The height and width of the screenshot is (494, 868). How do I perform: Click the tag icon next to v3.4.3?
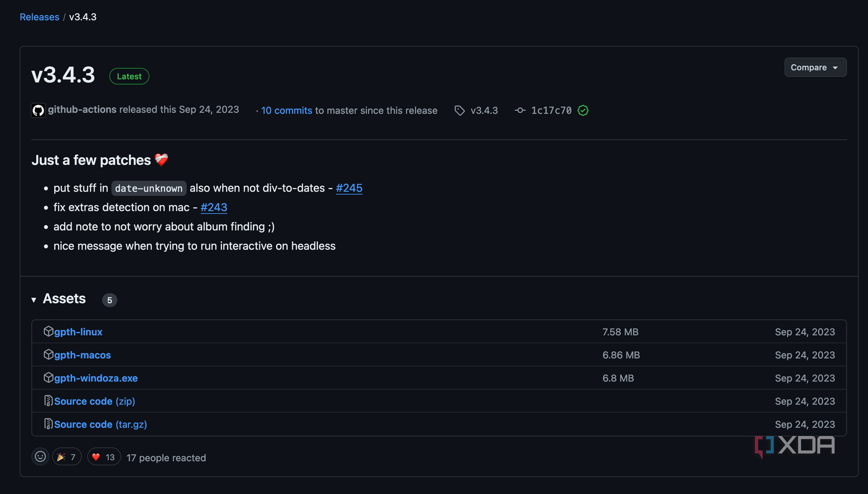pos(460,110)
